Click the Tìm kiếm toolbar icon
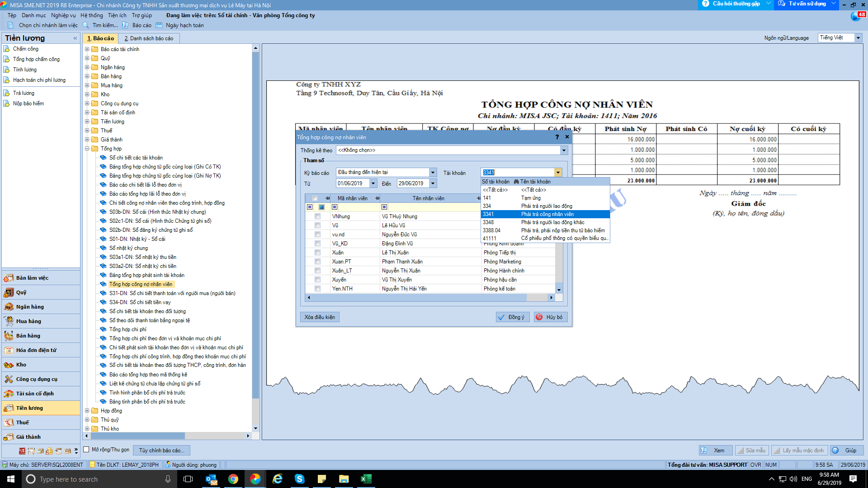Screen dimensions: 868x488 click(x=86, y=25)
